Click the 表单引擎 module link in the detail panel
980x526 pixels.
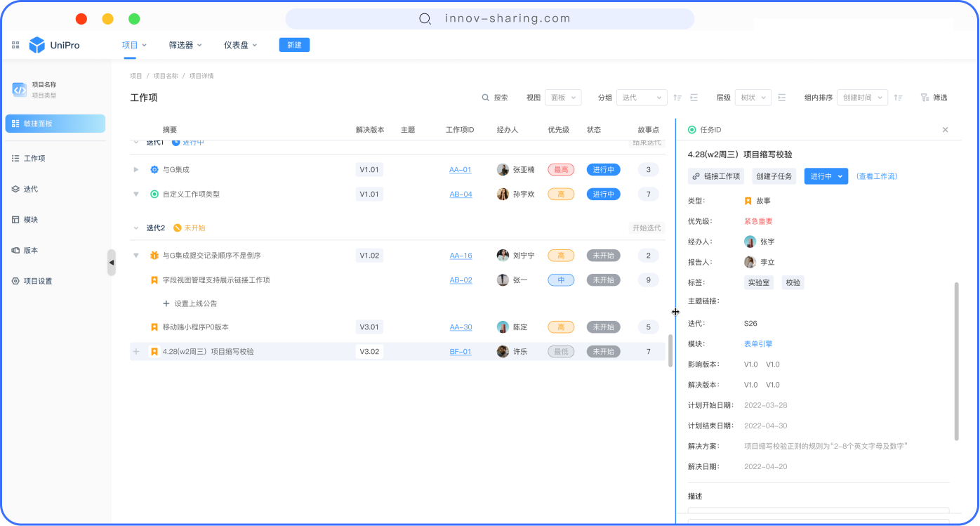pyautogui.click(x=757, y=343)
